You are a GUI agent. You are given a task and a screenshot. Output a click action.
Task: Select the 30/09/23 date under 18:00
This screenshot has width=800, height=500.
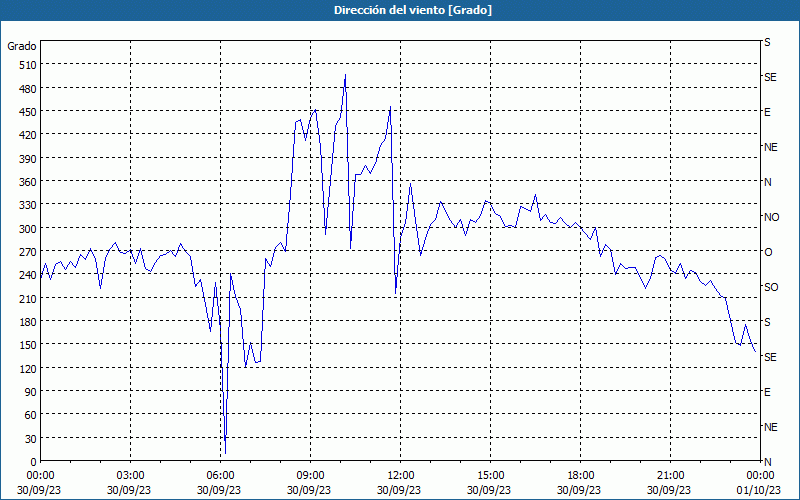pos(579,490)
